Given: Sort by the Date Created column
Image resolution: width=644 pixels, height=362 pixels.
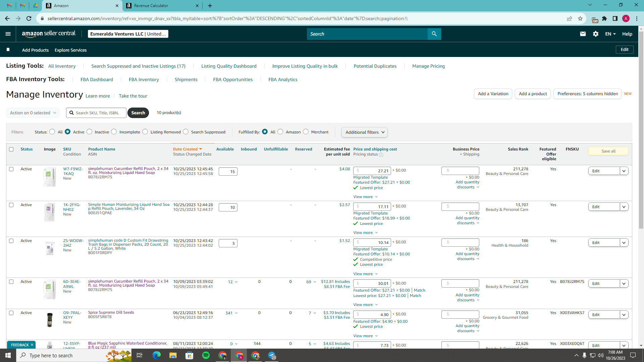Looking at the screenshot, I should pos(187,149).
